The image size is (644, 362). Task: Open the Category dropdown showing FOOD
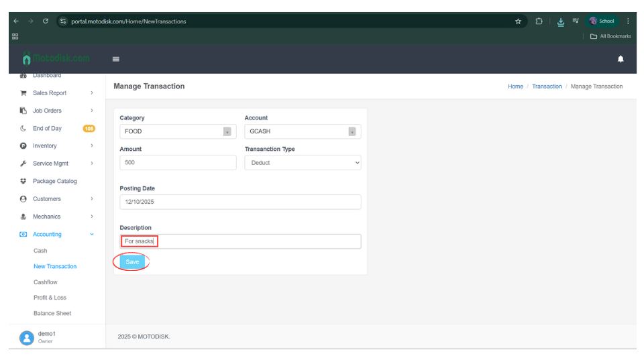point(178,131)
